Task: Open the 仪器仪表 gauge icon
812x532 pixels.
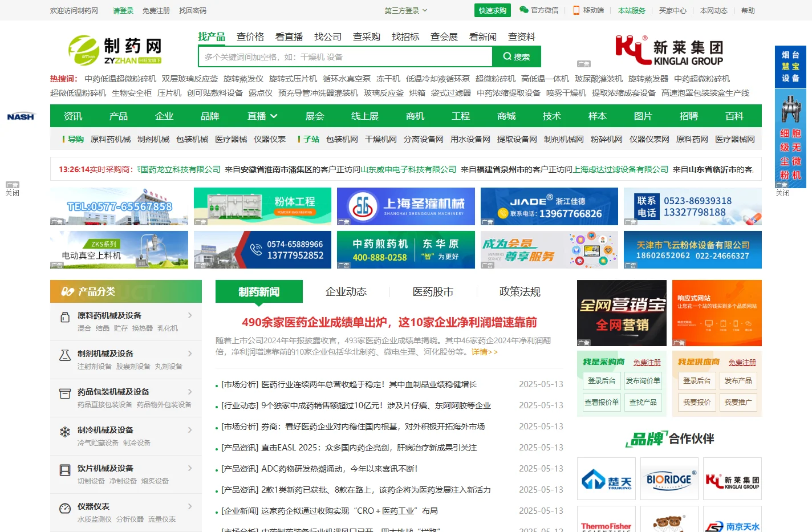Action: click(x=66, y=508)
